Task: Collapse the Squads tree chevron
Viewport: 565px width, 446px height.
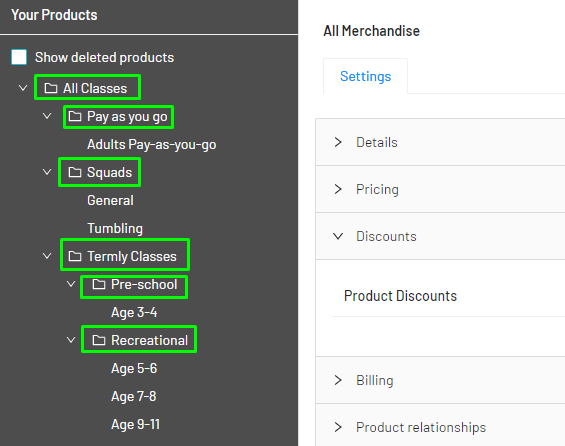Action: (x=47, y=172)
